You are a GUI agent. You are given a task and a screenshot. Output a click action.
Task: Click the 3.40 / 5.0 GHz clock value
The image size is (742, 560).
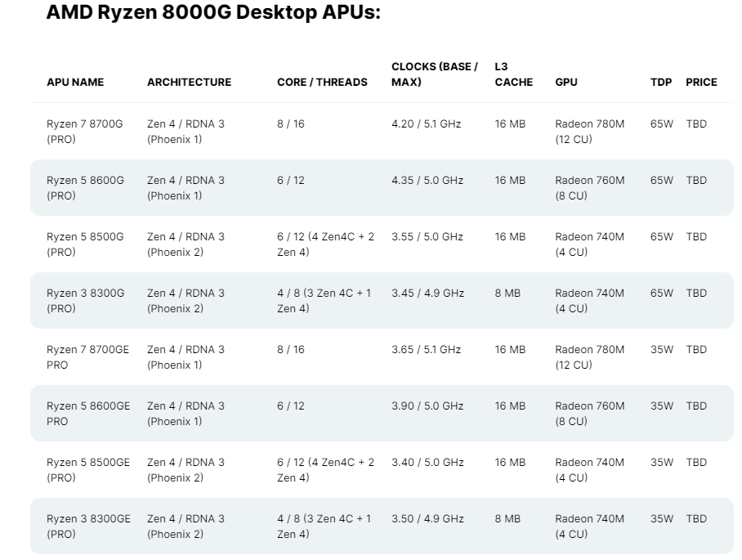pos(427,462)
